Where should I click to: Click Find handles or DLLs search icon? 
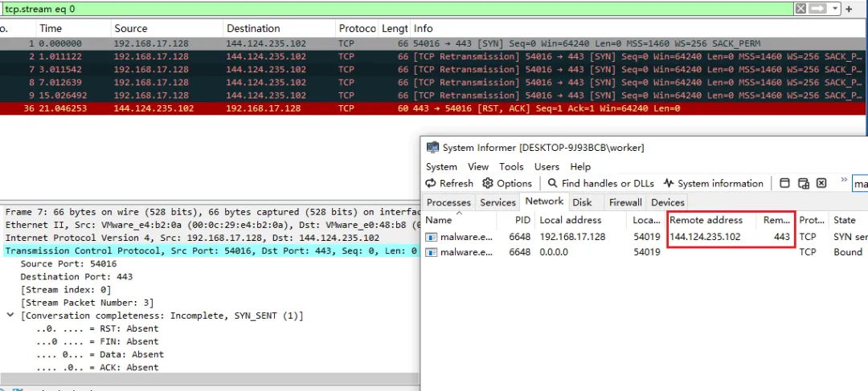[552, 184]
